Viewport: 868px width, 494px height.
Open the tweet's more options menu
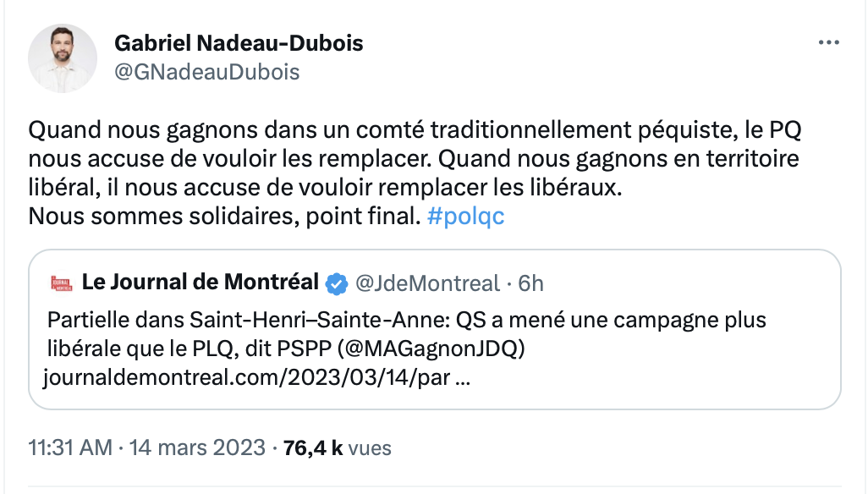829,43
